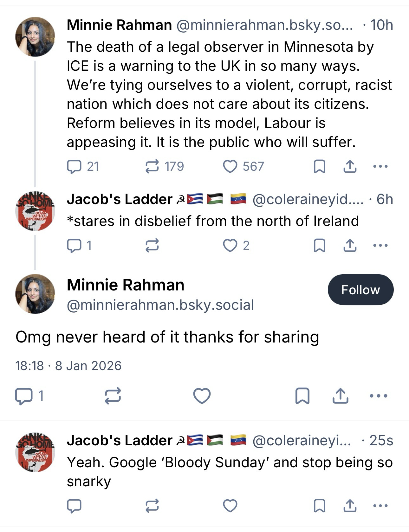Share the 'Bloody Sunday' comment
This screenshot has width=409, height=532.
coord(350,506)
